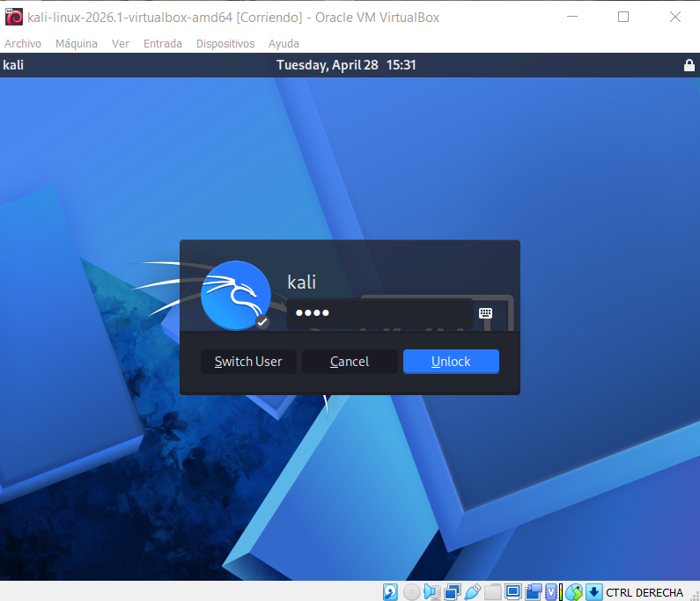Click the Unlock button
This screenshot has width=700, height=601.
click(x=451, y=362)
